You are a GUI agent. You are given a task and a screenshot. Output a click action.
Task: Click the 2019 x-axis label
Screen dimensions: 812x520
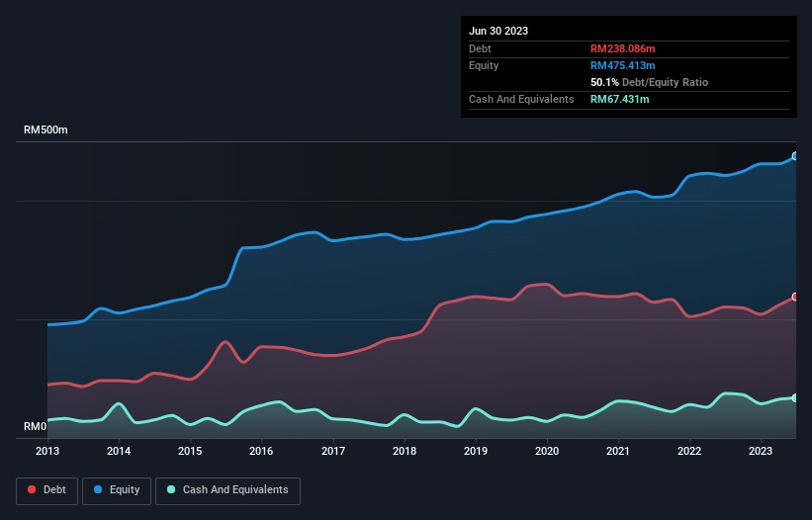click(x=476, y=451)
